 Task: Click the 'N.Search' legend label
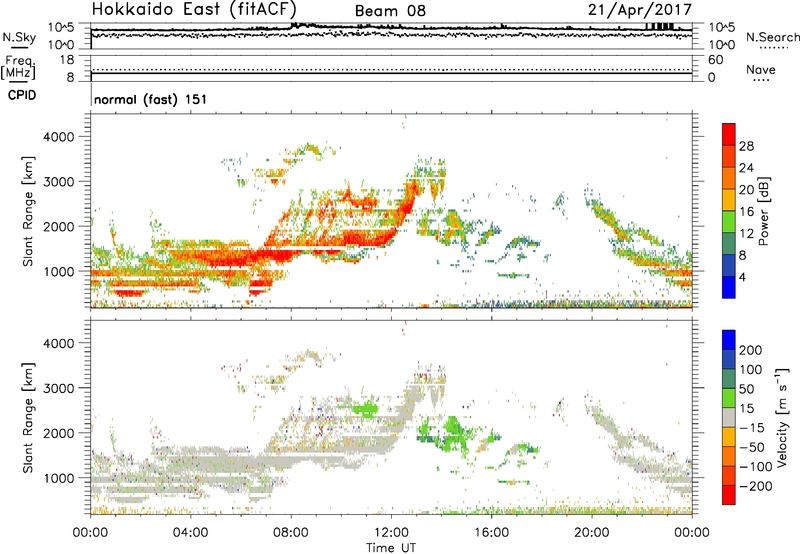[x=772, y=37]
